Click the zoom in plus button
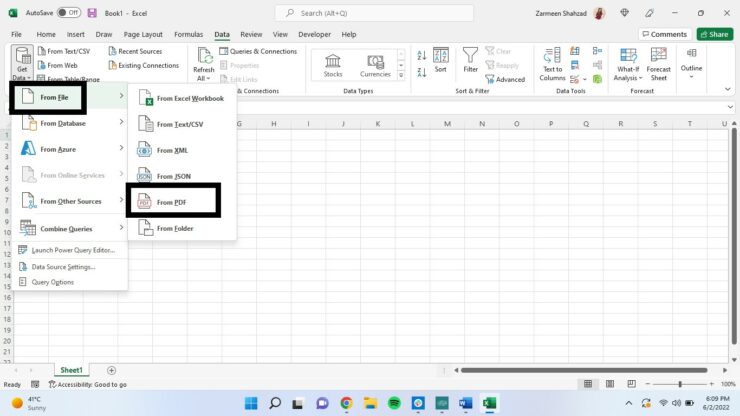Screen dimensions: 740x416 pyautogui.click(x=711, y=384)
